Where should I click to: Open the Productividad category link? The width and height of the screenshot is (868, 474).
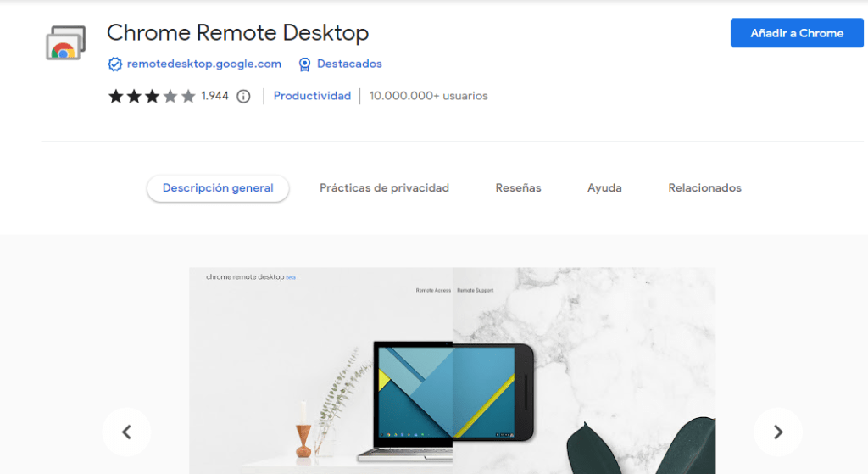312,97
